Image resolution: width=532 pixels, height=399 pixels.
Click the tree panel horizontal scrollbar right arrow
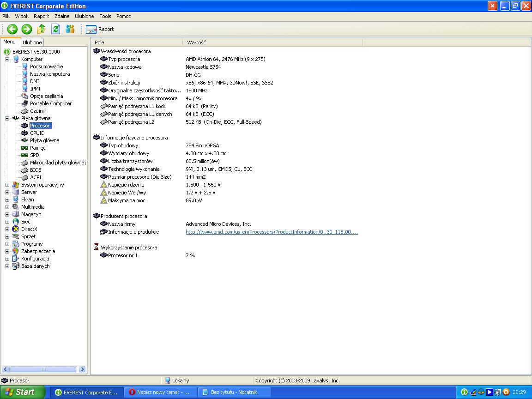82,369
